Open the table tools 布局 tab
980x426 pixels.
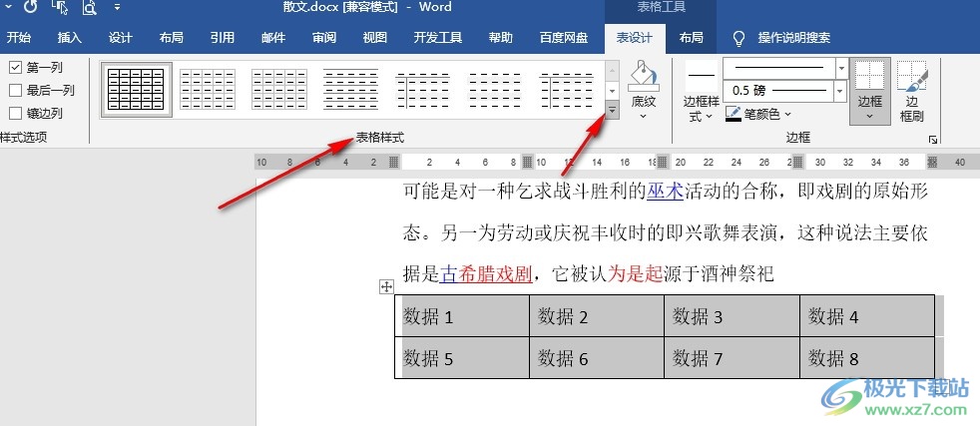coord(692,38)
